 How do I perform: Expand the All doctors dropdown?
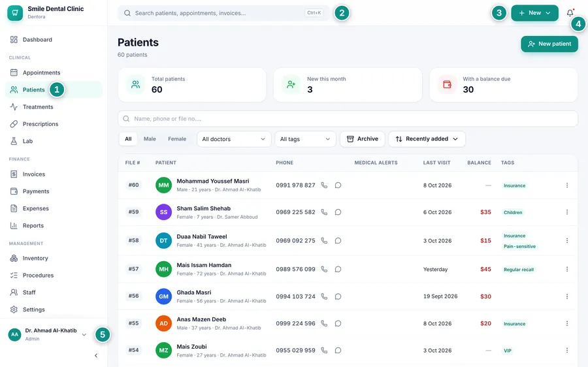[234, 139]
